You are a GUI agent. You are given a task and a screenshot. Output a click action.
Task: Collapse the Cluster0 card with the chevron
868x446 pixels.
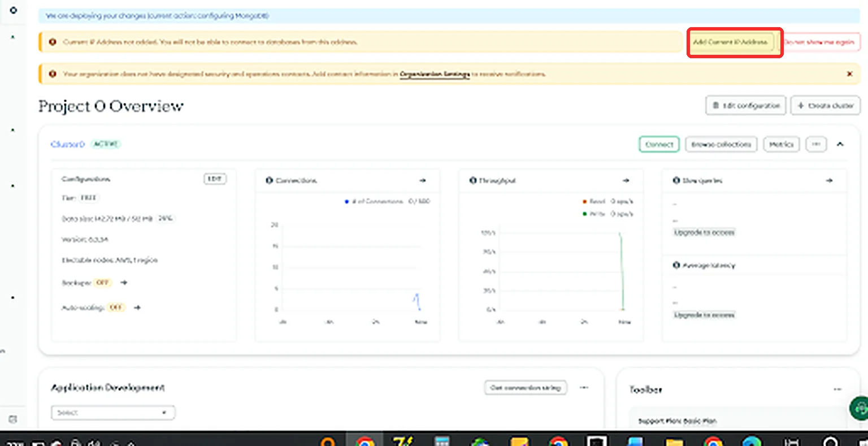click(x=840, y=145)
